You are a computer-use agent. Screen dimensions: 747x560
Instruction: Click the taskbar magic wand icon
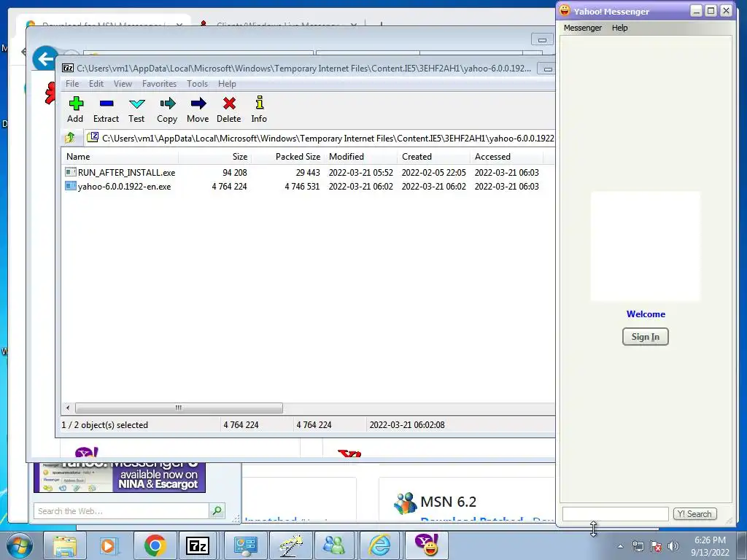(290, 545)
